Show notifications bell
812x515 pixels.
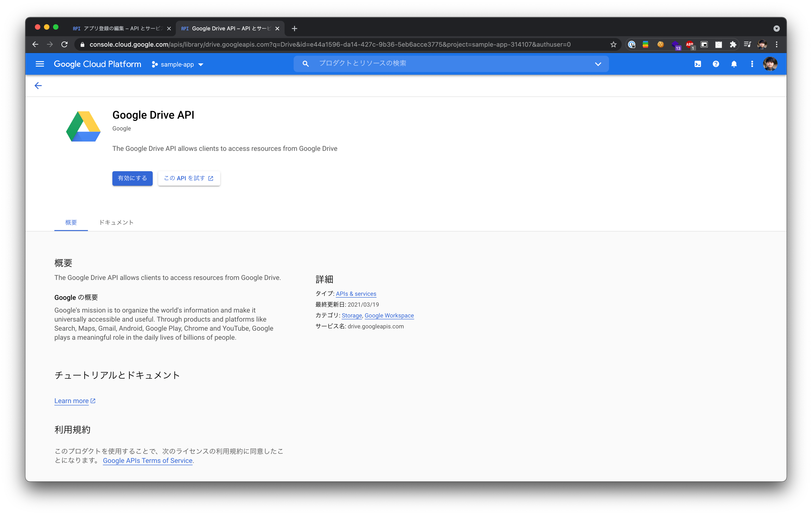click(x=734, y=64)
